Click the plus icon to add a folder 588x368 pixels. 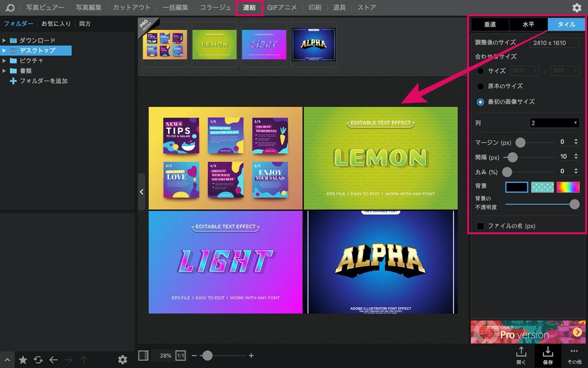[x=13, y=81]
